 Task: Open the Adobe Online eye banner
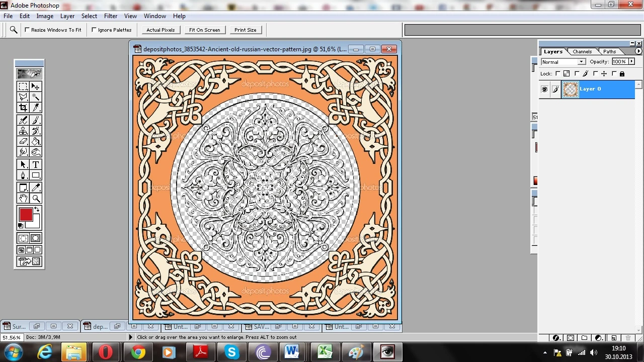pyautogui.click(x=29, y=73)
